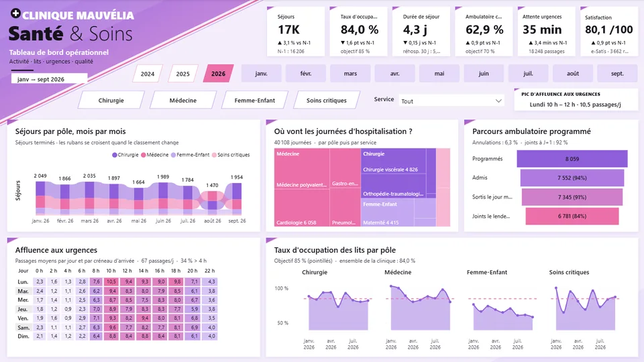Screen dimensions: 644x362
Task: Click the Ven. 14 h cell 9,4
Action: point(145,318)
